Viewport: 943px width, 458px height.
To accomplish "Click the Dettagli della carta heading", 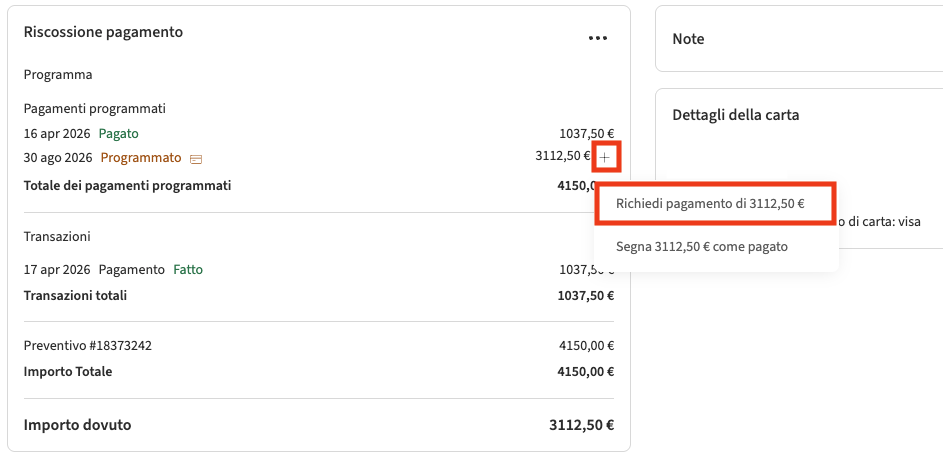I will [x=735, y=115].
